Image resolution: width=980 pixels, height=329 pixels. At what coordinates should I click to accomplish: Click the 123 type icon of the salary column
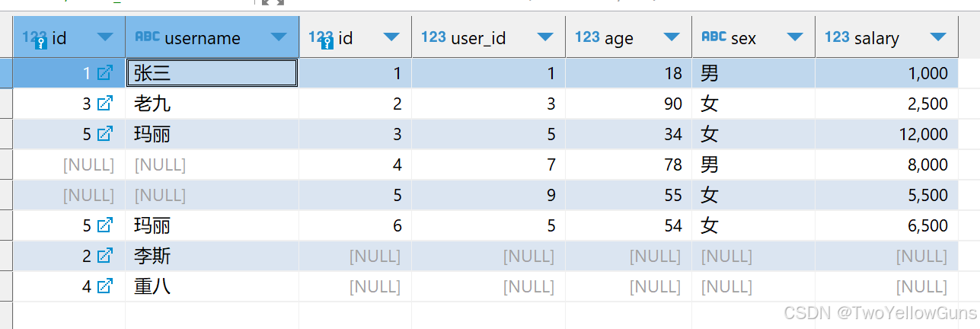(x=837, y=37)
